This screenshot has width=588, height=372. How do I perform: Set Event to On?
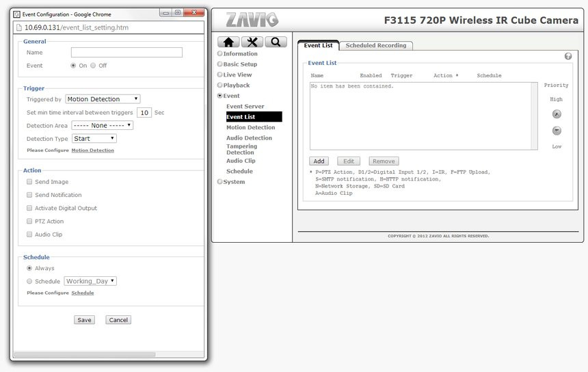click(x=73, y=65)
